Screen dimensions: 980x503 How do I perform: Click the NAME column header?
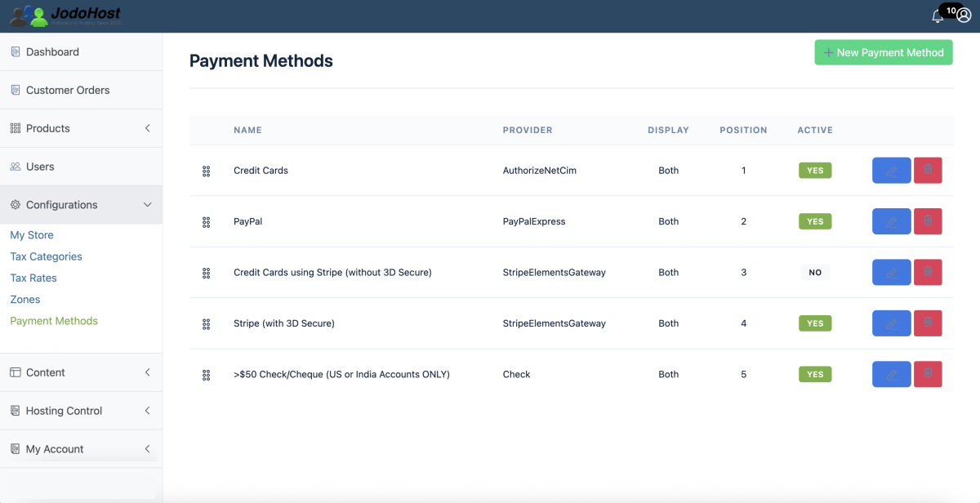(247, 130)
